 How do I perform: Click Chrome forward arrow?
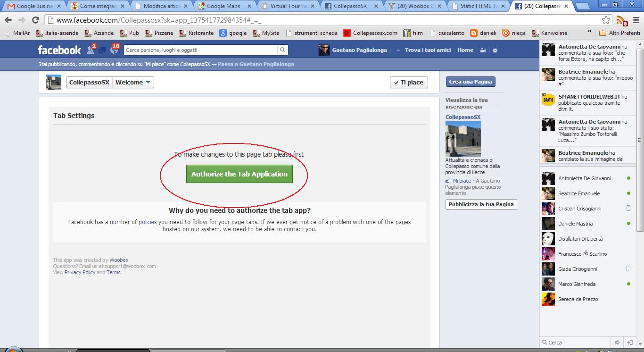22,20
